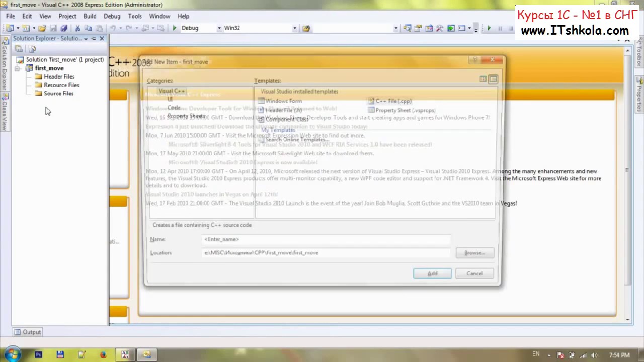Click the Windows Start orb
This screenshot has height=362, width=644.
12,354
